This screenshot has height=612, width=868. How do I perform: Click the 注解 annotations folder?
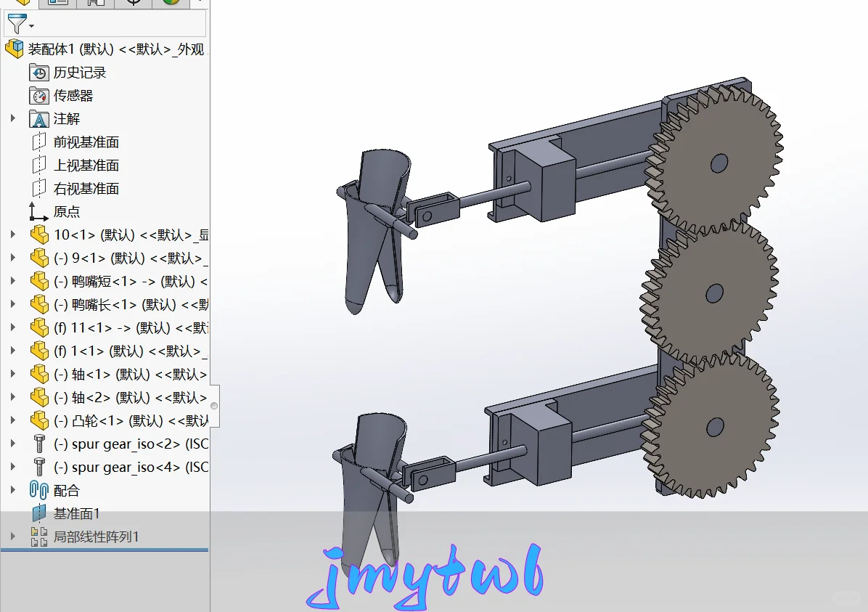pos(38,118)
